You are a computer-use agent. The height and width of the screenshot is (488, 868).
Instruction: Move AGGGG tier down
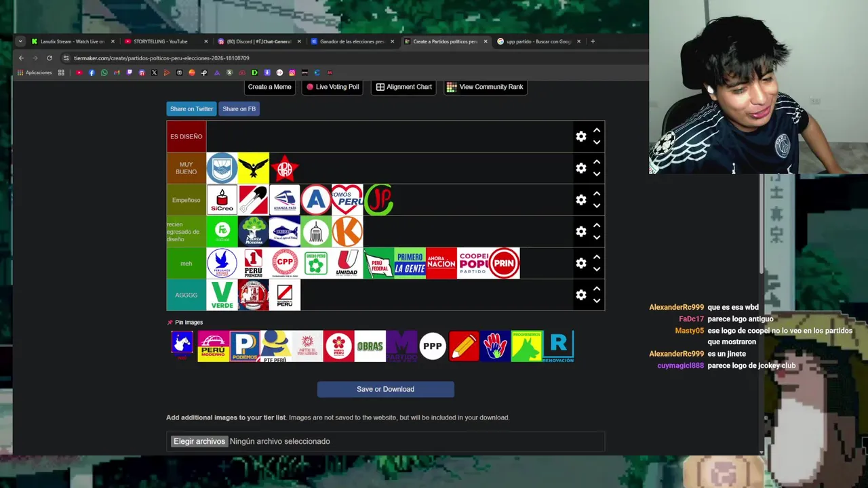coord(597,301)
